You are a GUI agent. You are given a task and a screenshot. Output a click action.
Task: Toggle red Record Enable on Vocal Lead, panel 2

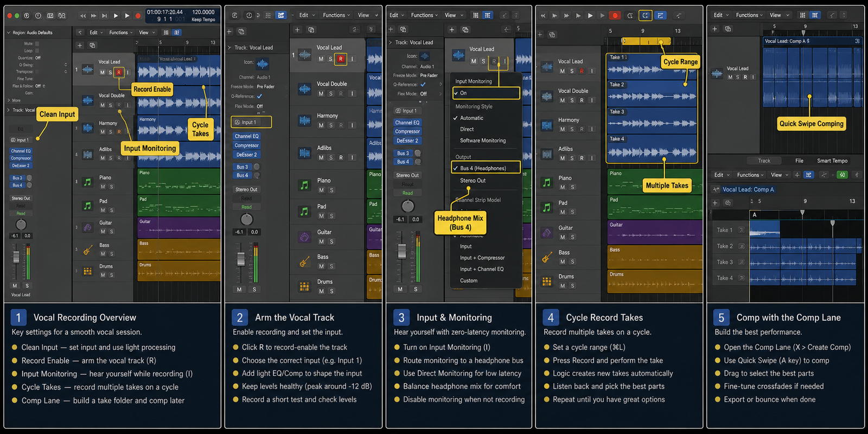[x=341, y=59]
